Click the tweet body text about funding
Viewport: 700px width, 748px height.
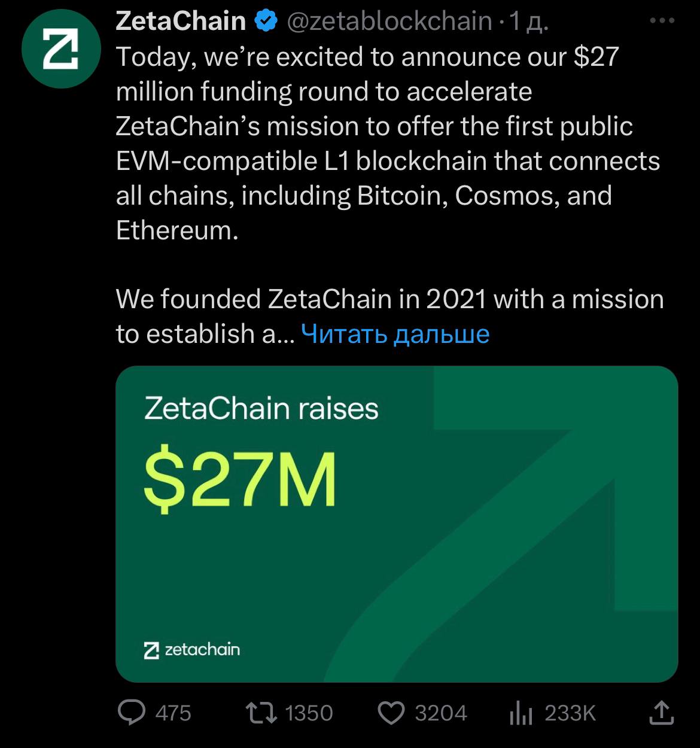pos(383,144)
